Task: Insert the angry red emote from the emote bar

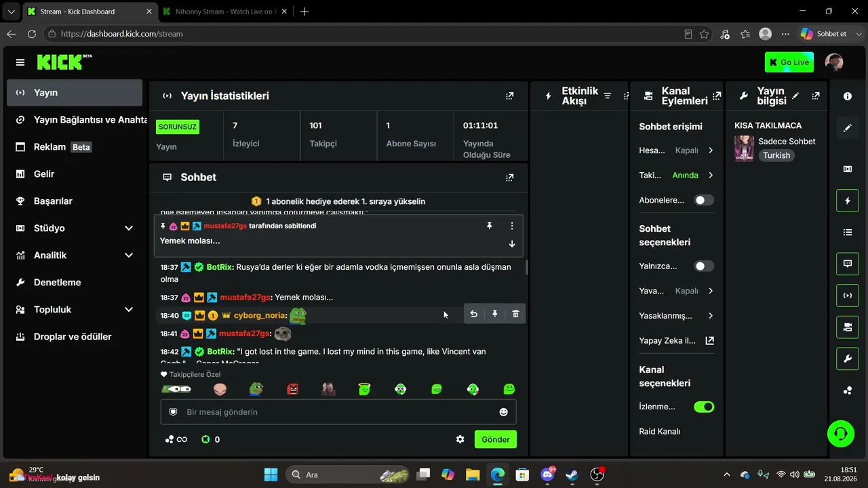Action: 292,389
